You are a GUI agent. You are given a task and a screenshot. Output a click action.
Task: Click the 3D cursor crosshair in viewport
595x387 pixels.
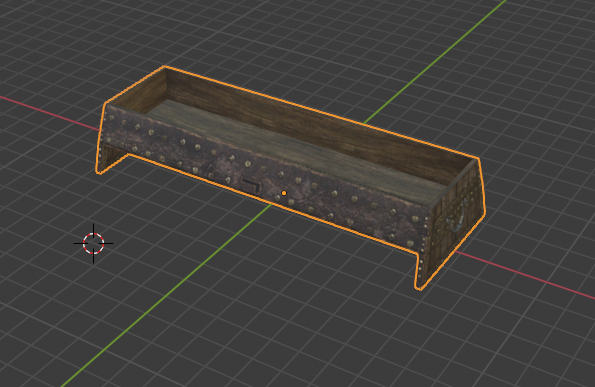point(93,243)
